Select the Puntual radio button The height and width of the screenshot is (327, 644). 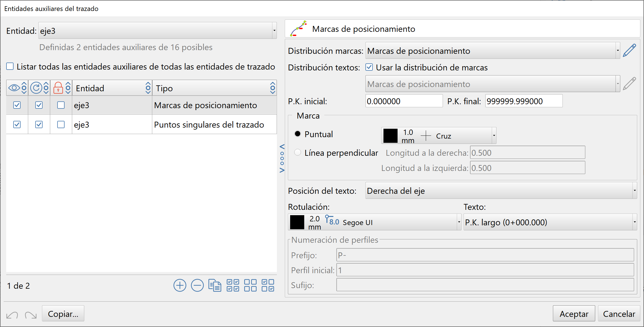pyautogui.click(x=297, y=134)
